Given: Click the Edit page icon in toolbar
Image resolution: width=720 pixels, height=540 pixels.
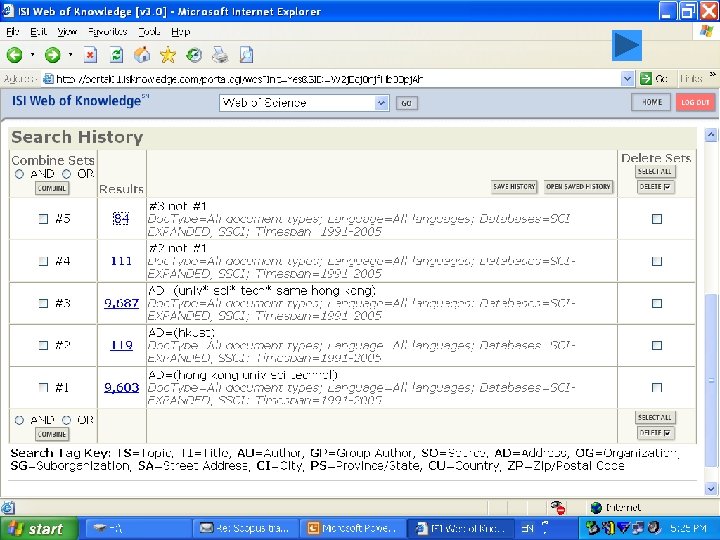Looking at the screenshot, I should [246, 55].
